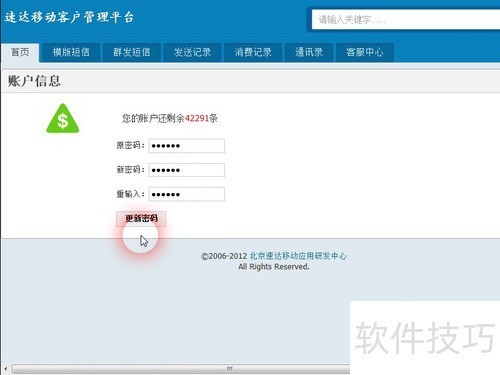
Task: Click the remaining balance 42291 number
Action: tap(197, 118)
